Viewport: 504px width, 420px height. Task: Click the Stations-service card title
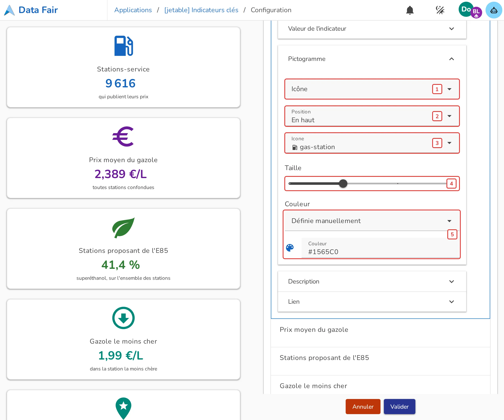(123, 69)
